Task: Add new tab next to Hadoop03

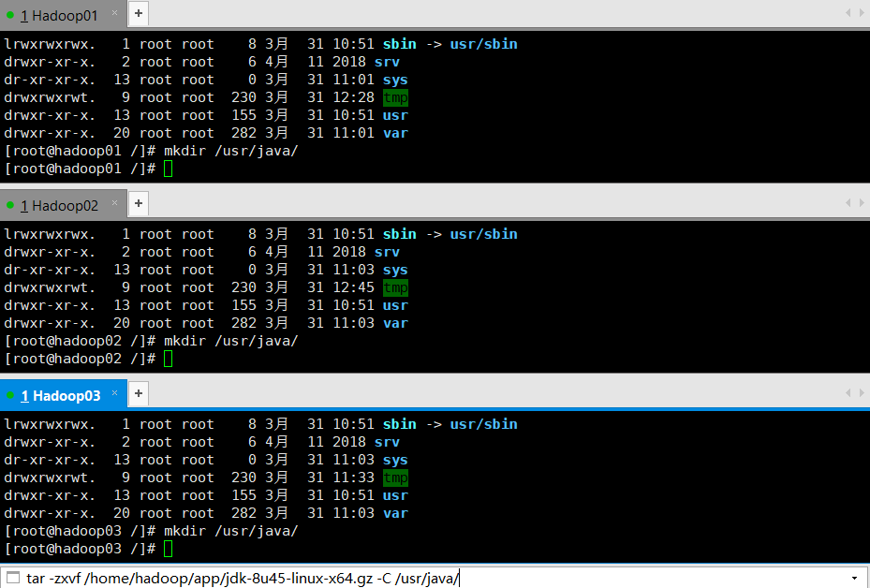Action: click(139, 393)
